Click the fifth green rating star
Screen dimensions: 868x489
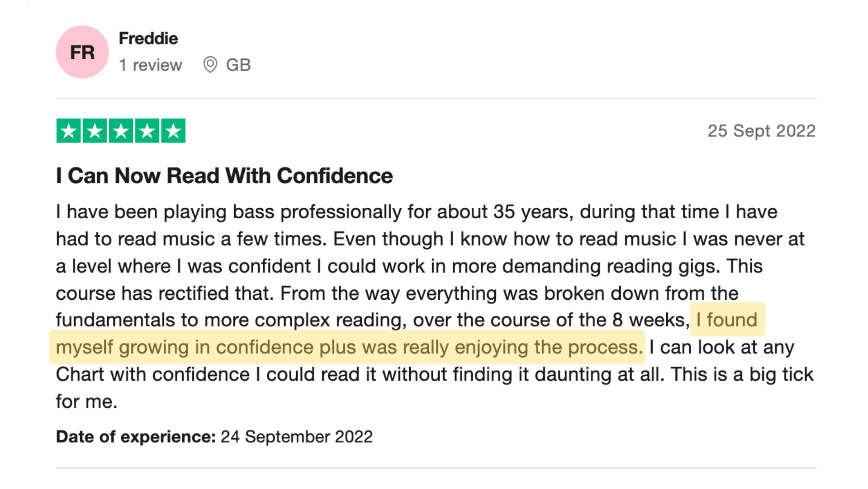173,131
